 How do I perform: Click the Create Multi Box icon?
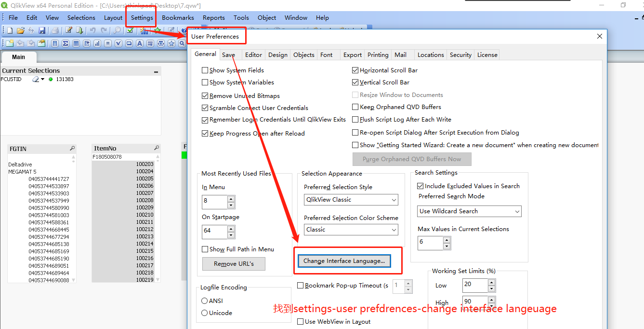point(87,43)
